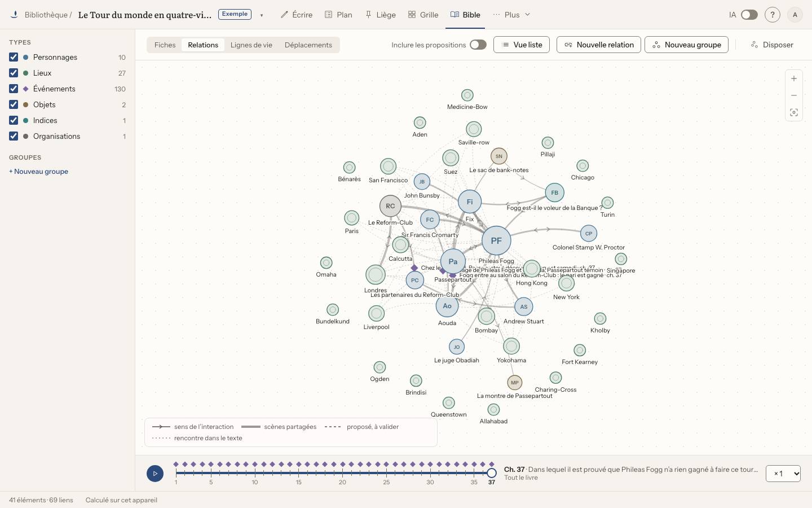Image resolution: width=812 pixels, height=508 pixels.
Task: Zoom out of the relations graph
Action: coord(794,95)
